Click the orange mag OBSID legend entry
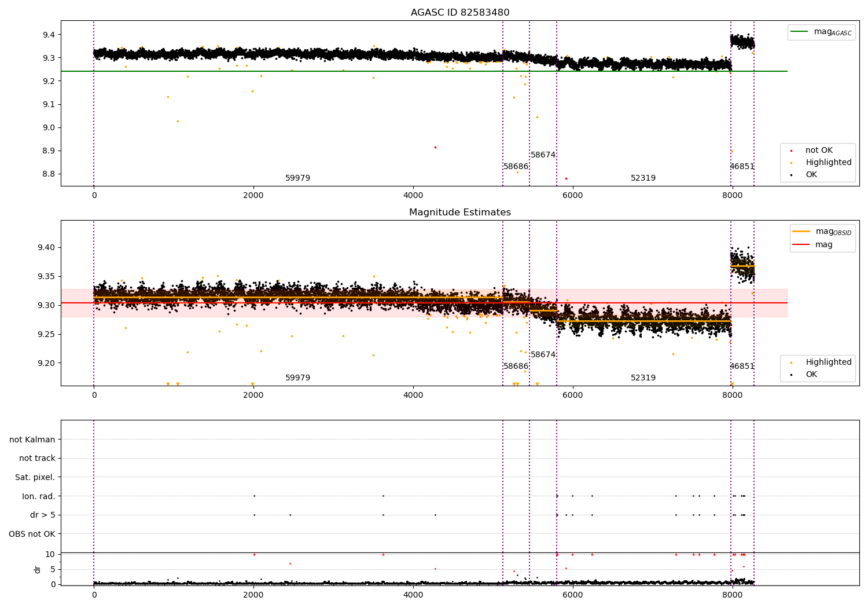This screenshot has height=608, width=868. (x=822, y=232)
